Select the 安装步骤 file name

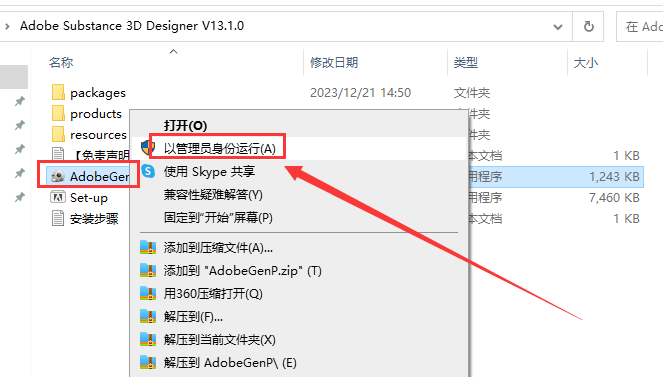pos(94,219)
